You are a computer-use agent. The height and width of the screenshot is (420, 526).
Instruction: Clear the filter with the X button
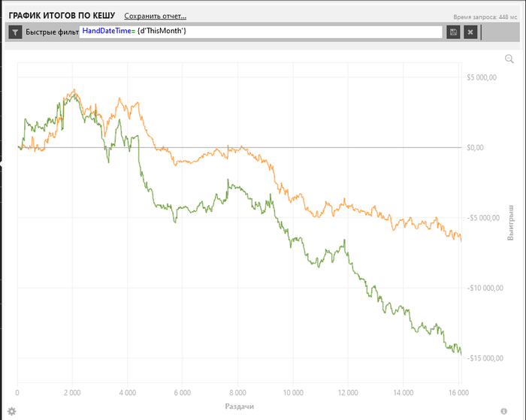[x=470, y=32]
